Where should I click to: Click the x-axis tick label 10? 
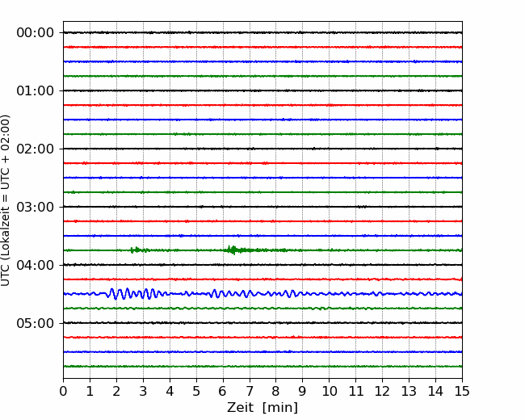click(329, 391)
